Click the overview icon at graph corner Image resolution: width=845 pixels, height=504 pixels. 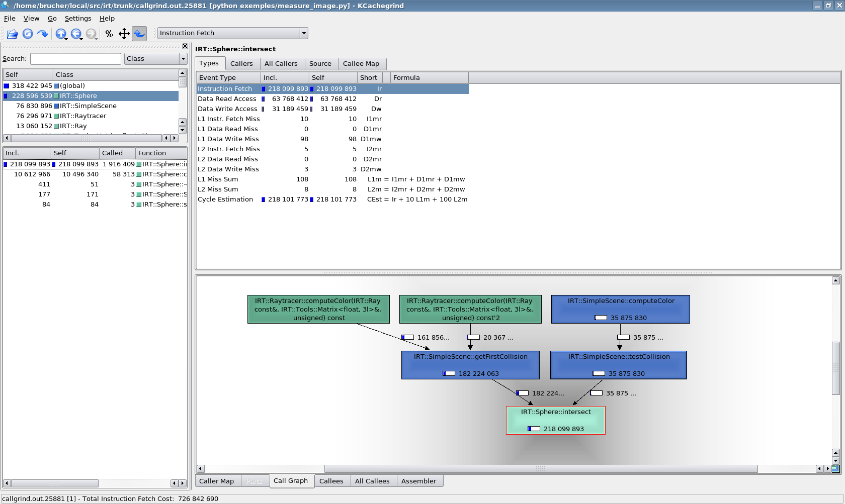(835, 468)
